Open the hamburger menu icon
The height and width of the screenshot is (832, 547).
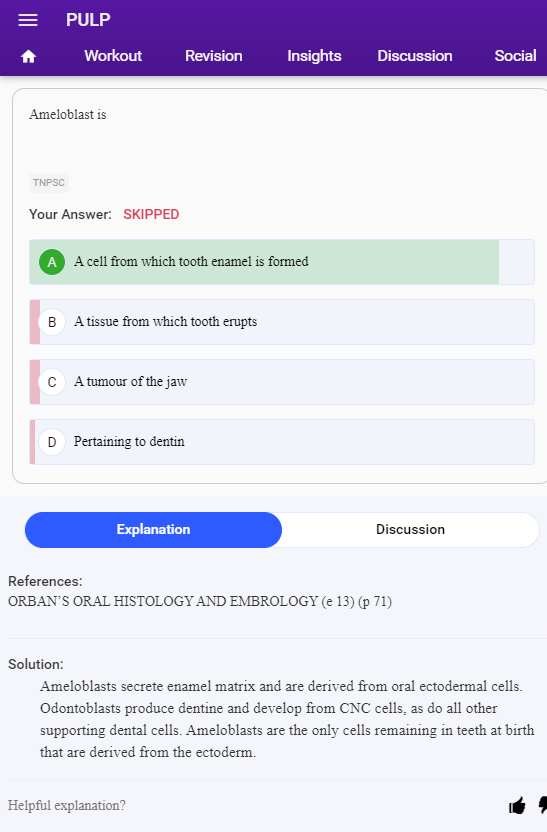click(28, 20)
